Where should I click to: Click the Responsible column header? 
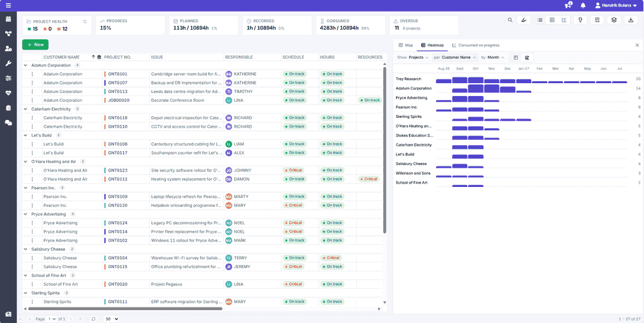239,57
